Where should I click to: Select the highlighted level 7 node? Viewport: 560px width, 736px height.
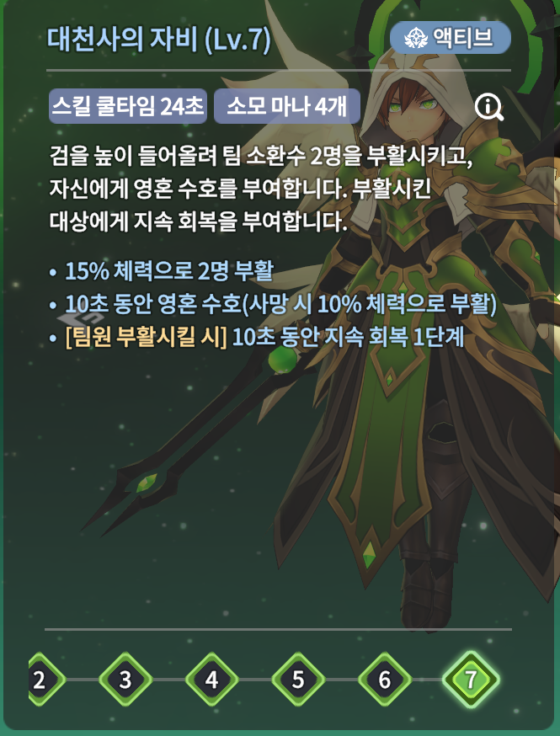coord(471,680)
